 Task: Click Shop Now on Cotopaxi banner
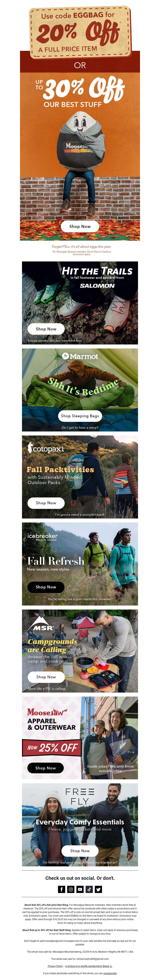coord(46,503)
